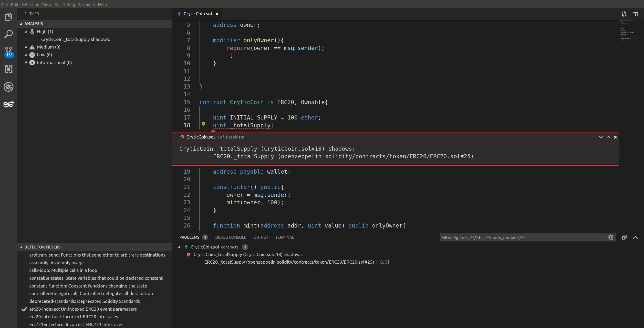Open the Search view in activity bar
Screen dimensions: 644x328
tap(9, 34)
